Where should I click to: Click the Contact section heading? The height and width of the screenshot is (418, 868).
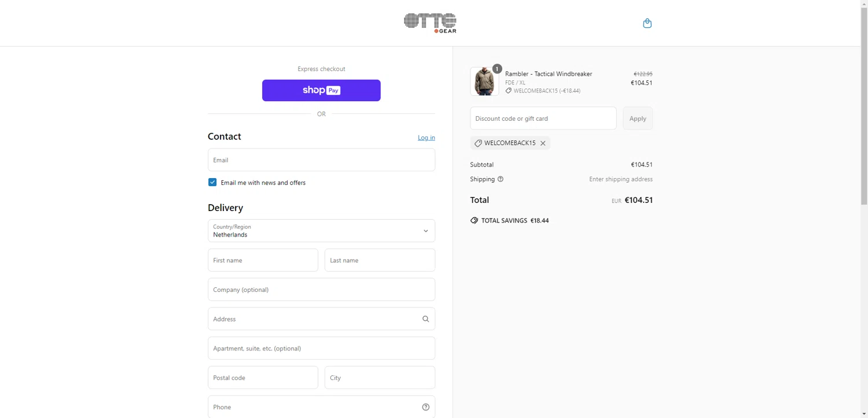(x=225, y=136)
